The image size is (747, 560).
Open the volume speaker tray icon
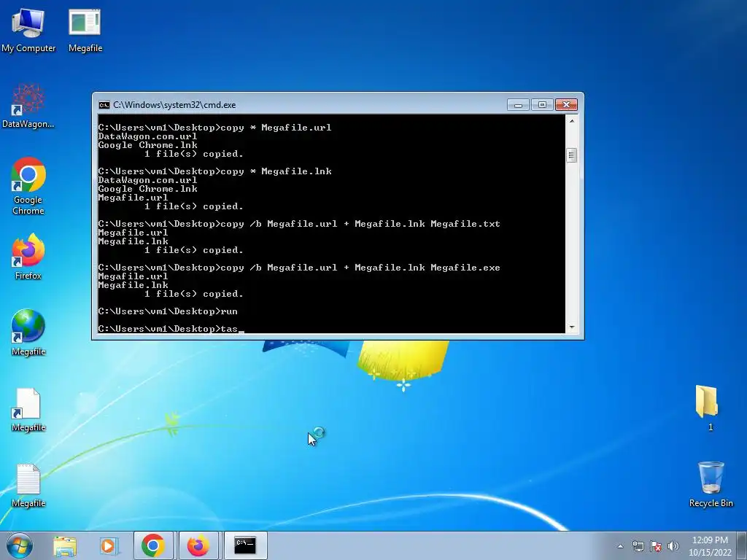pos(673,546)
